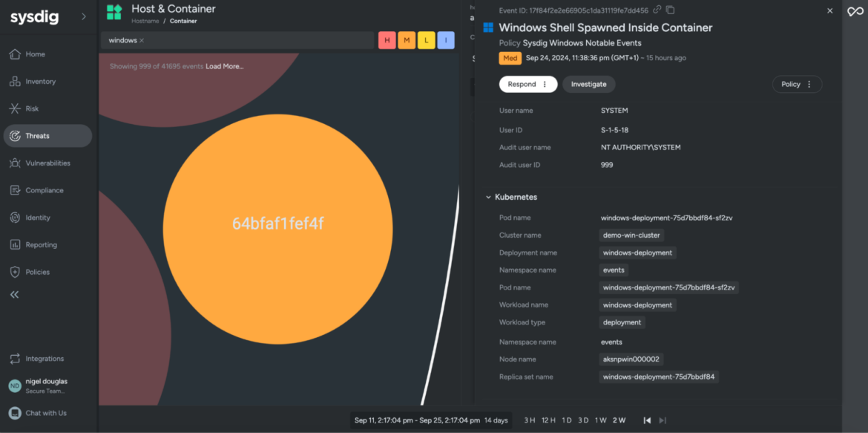Toggle the Info severity filter
Viewport: 868px width, 433px height.
click(x=446, y=40)
